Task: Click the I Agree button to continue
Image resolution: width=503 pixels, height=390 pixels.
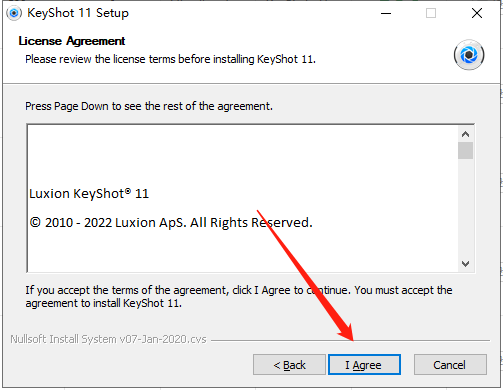Action: (x=364, y=365)
